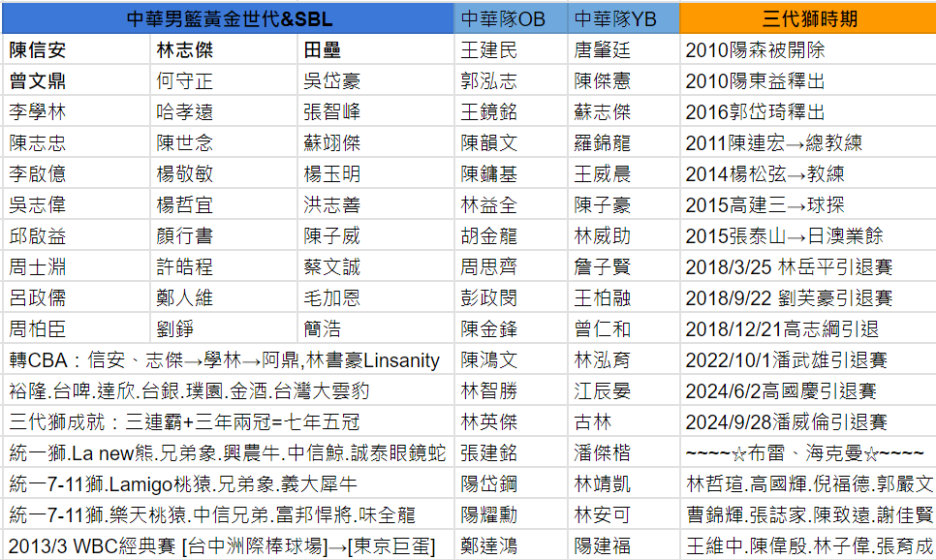
Task: Click the cell 王建民
Action: click(511, 49)
